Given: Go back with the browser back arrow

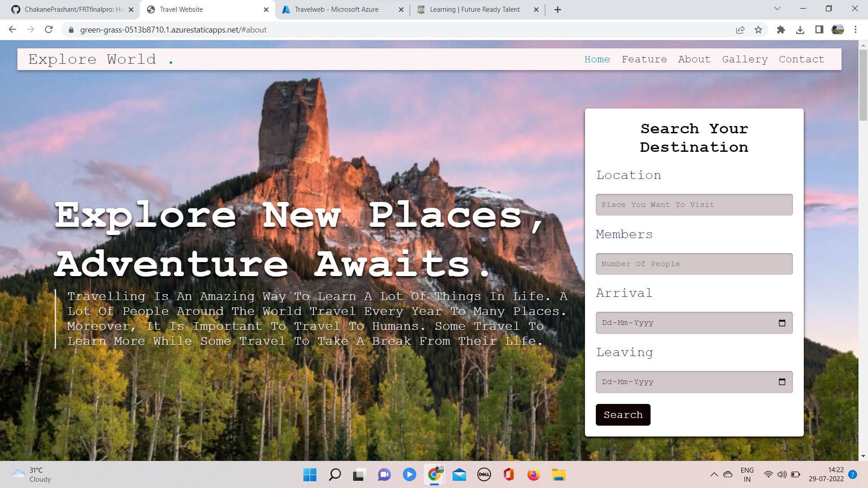Looking at the screenshot, I should (x=12, y=30).
